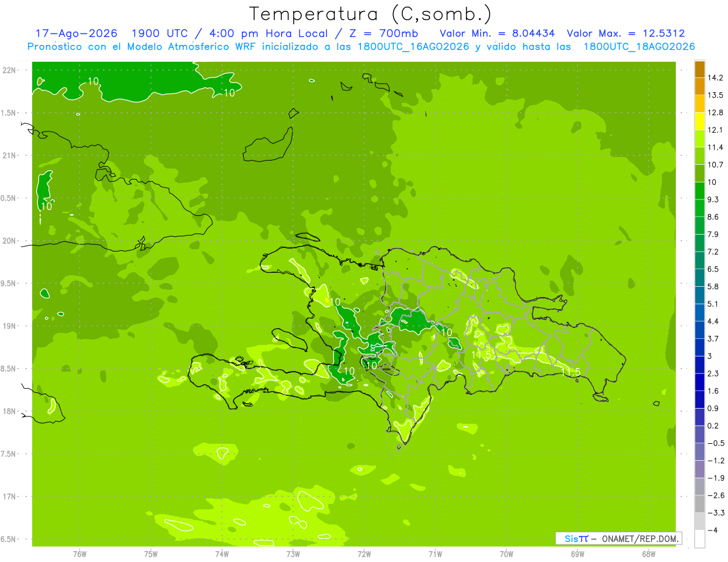The image size is (728, 562).
Task: Click the "18N" latitude label
Action: pos(9,412)
